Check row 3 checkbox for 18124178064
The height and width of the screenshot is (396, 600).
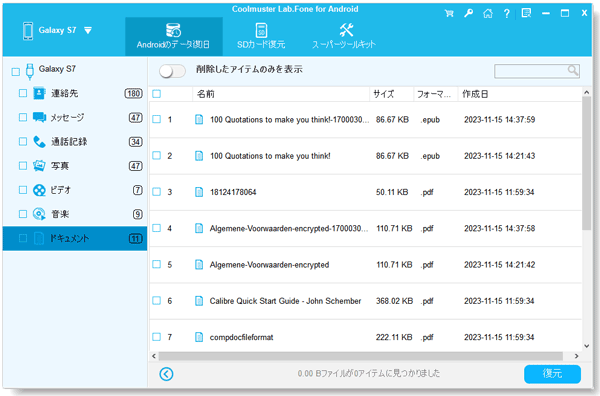pos(157,192)
